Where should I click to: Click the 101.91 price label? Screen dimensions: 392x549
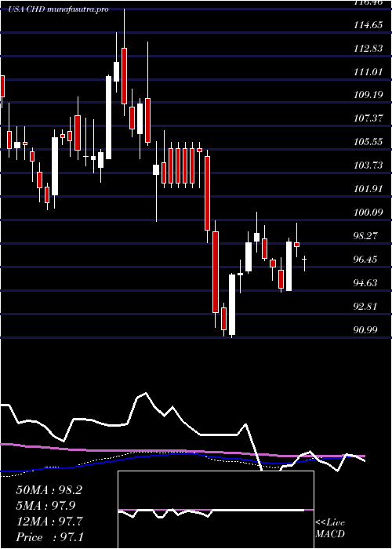point(368,189)
